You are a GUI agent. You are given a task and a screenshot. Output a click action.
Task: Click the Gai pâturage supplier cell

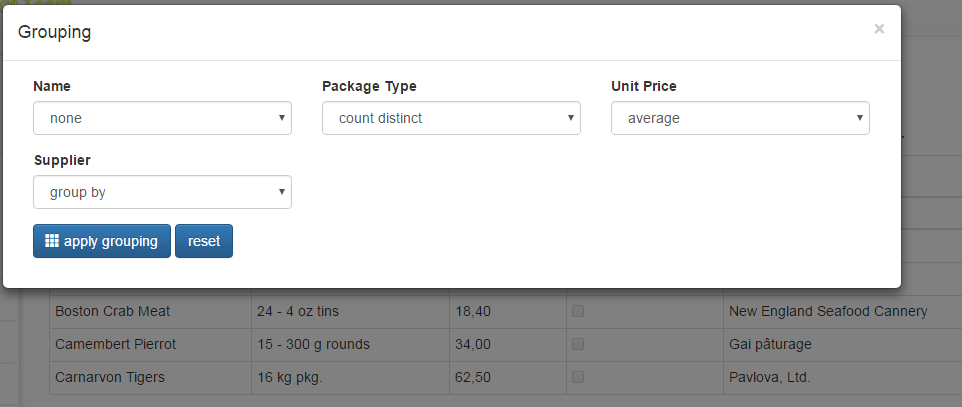pyautogui.click(x=842, y=344)
